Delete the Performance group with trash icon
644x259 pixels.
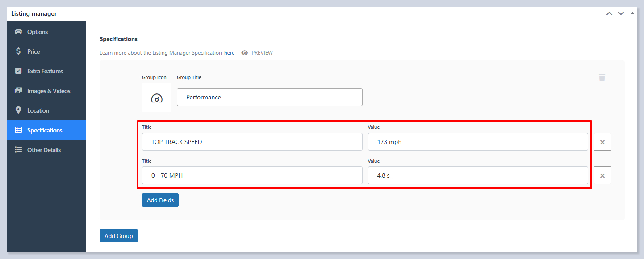click(x=602, y=77)
